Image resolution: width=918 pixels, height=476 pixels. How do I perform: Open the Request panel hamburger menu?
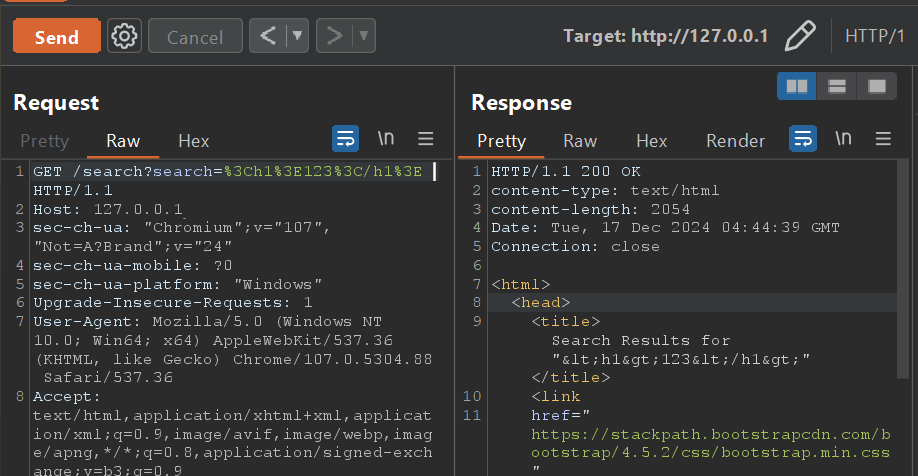[x=425, y=139]
